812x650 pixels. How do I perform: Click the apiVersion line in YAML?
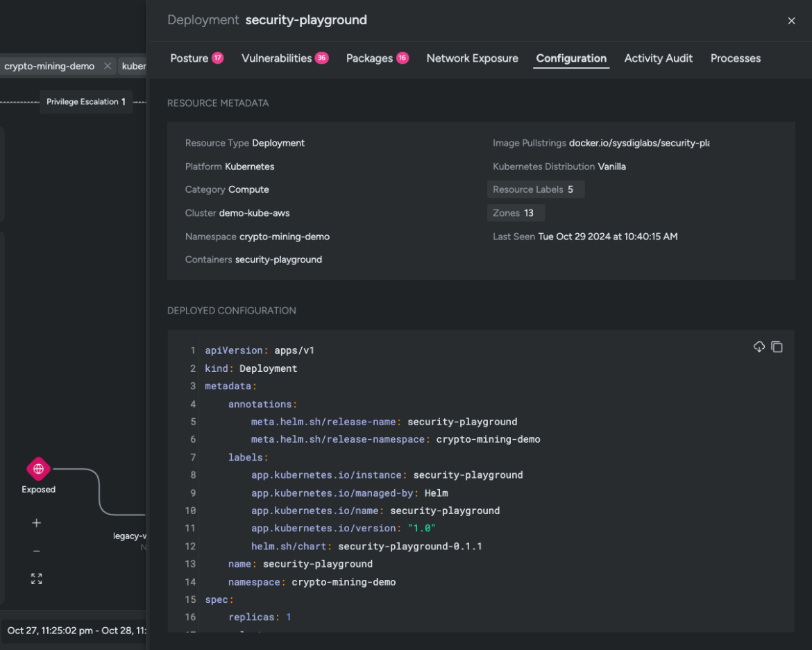point(260,350)
